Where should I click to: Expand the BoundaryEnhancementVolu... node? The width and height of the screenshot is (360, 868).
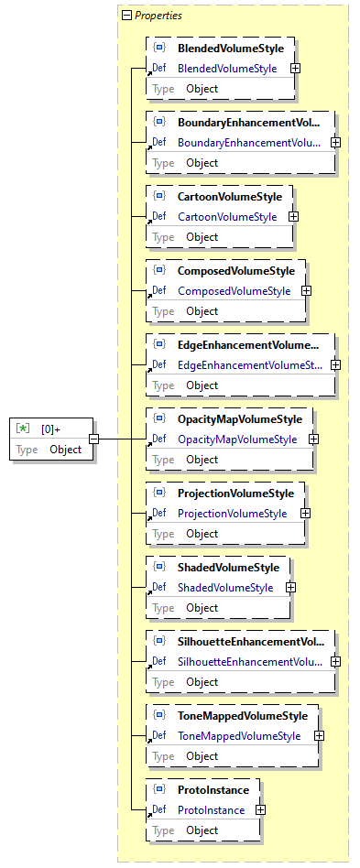335,142
